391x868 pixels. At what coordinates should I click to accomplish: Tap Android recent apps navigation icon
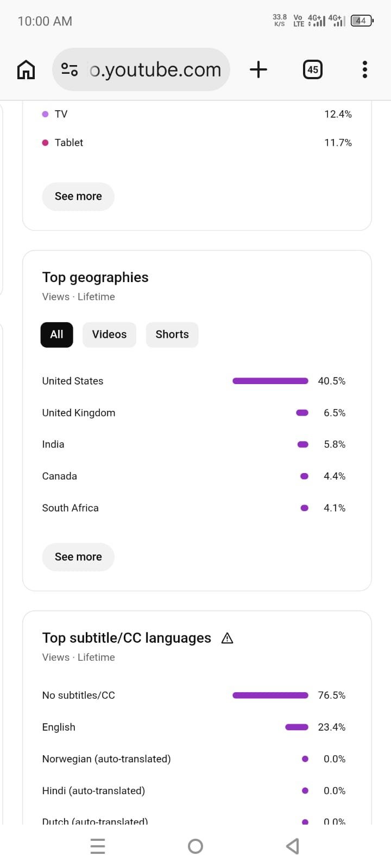[98, 846]
